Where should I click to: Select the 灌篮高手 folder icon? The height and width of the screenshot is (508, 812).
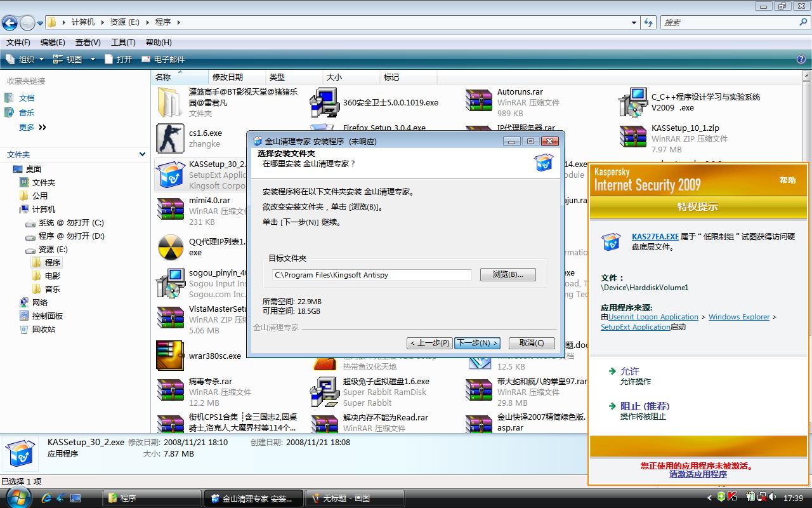(x=170, y=102)
